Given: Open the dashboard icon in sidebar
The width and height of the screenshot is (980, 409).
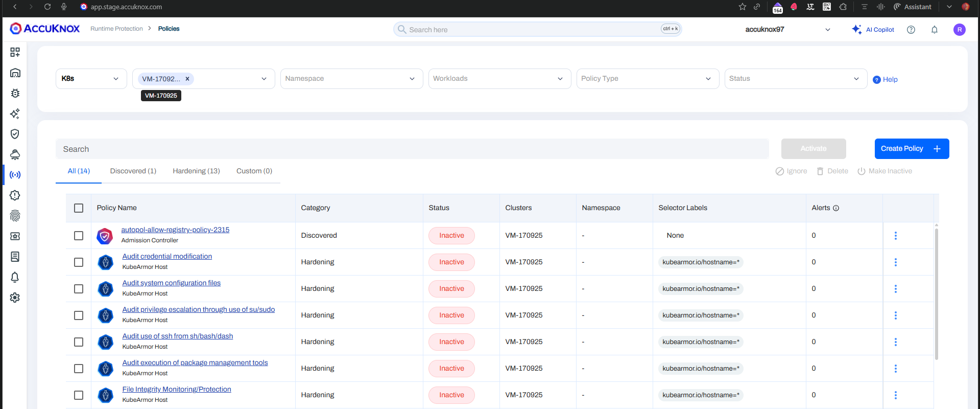Looking at the screenshot, I should 15,52.
